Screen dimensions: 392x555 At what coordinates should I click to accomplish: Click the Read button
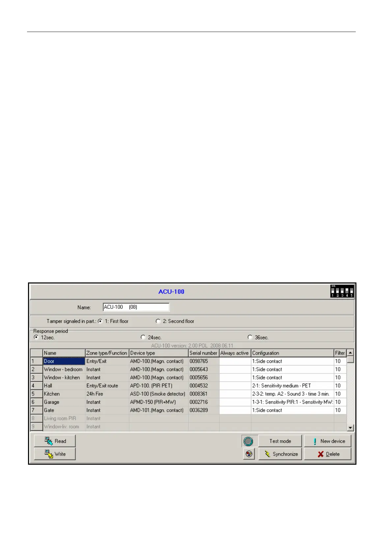(55, 441)
